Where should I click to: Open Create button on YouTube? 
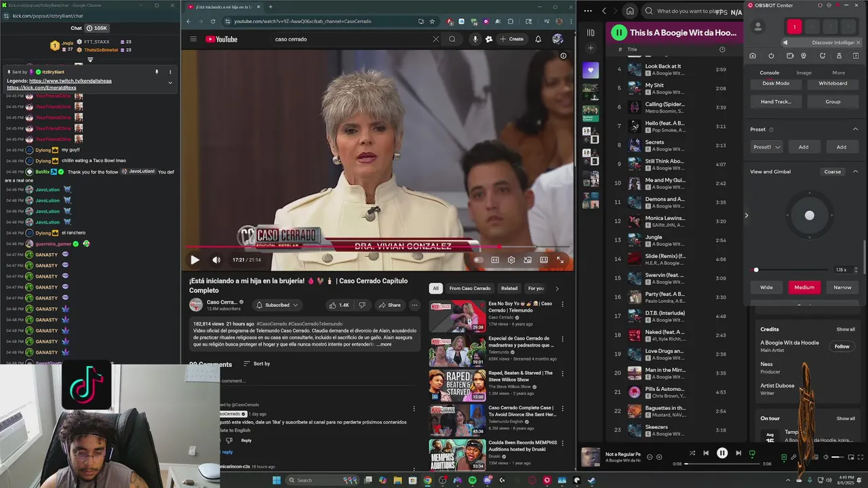pyautogui.click(x=511, y=39)
